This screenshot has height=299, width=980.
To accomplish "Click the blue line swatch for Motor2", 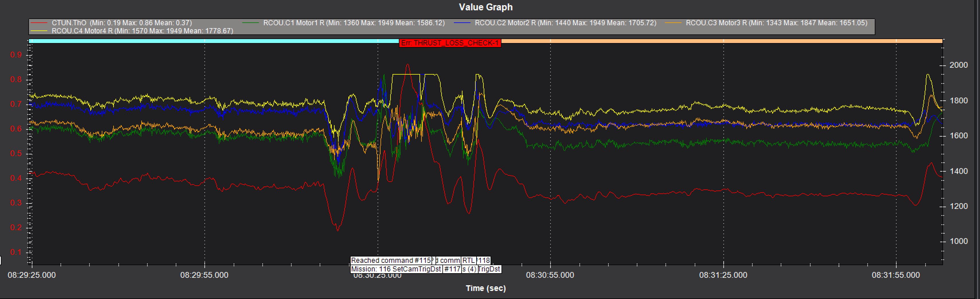I will click(462, 23).
